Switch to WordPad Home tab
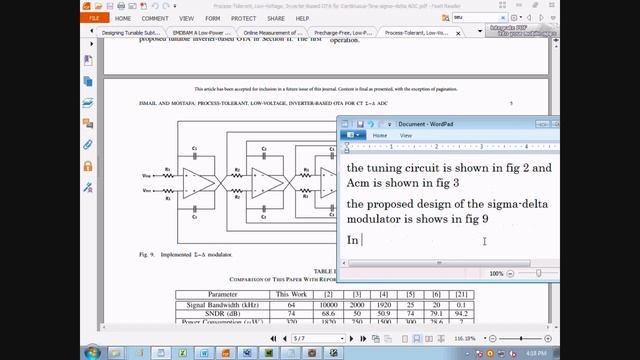Viewport: 640px width, 360px height. click(x=380, y=136)
